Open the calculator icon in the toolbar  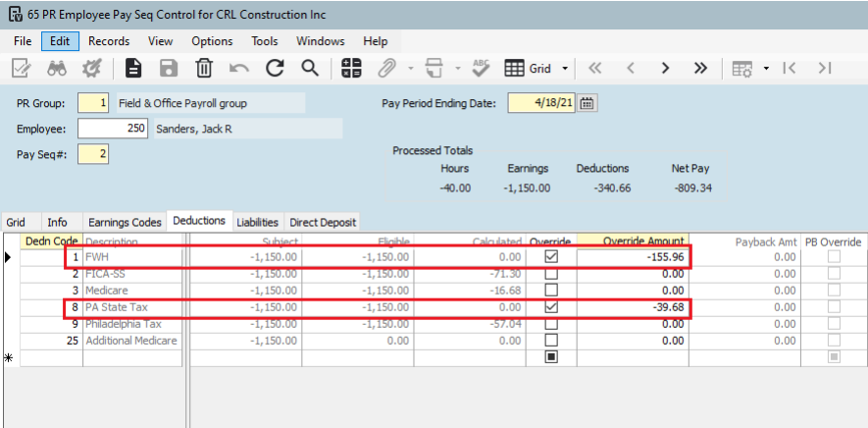(x=351, y=68)
